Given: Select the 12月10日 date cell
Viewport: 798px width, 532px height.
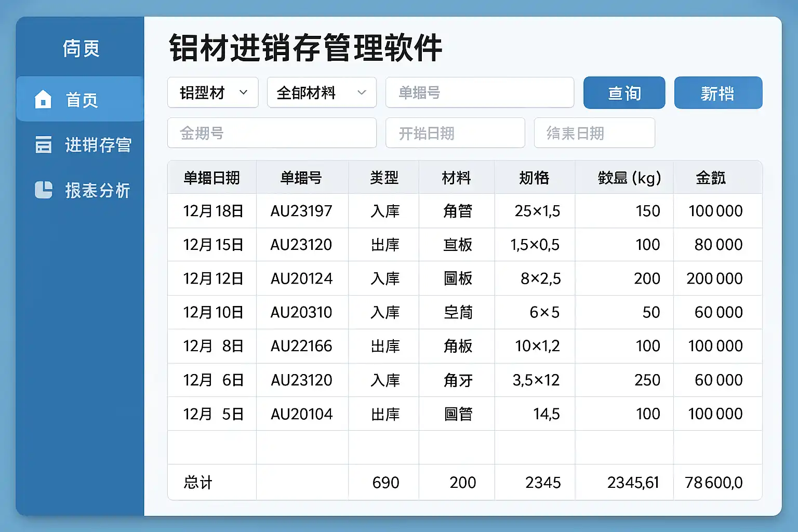Looking at the screenshot, I should [213, 312].
